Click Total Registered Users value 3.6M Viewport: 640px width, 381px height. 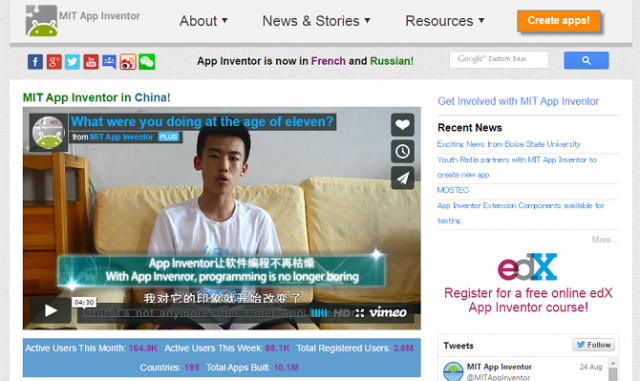pyautogui.click(x=403, y=348)
